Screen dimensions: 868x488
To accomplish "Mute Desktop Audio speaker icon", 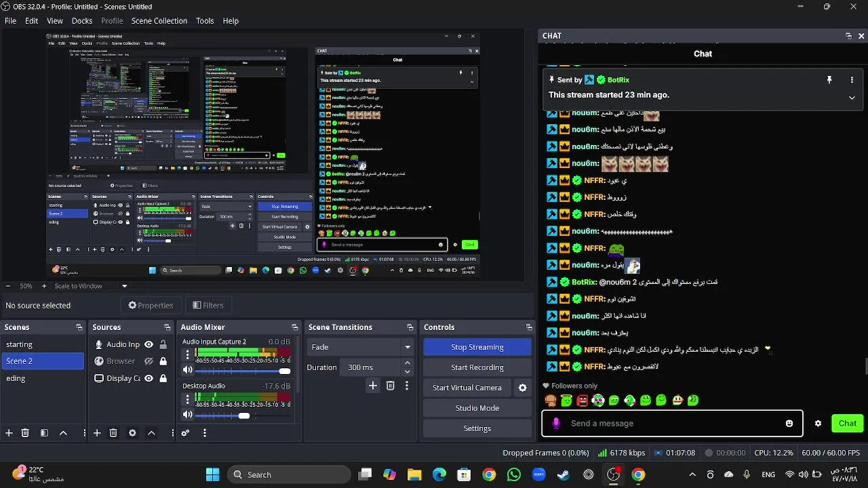I will pos(188,415).
